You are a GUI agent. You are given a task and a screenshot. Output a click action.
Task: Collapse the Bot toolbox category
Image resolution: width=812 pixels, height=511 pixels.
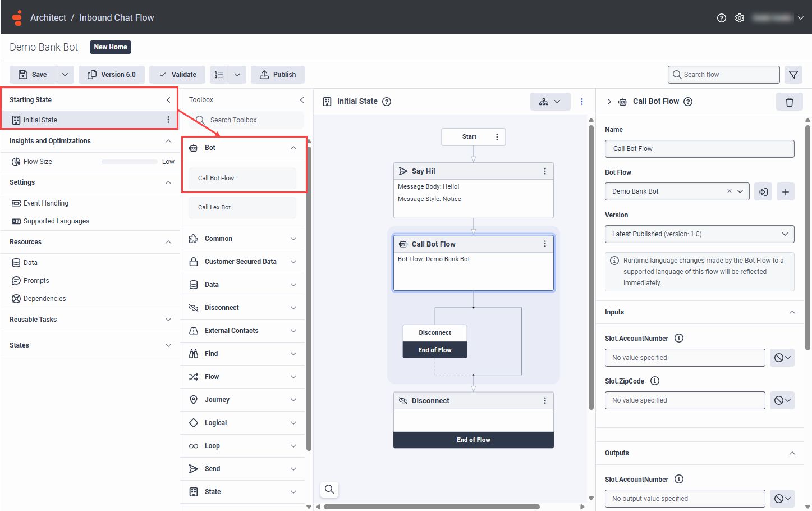[x=293, y=148]
